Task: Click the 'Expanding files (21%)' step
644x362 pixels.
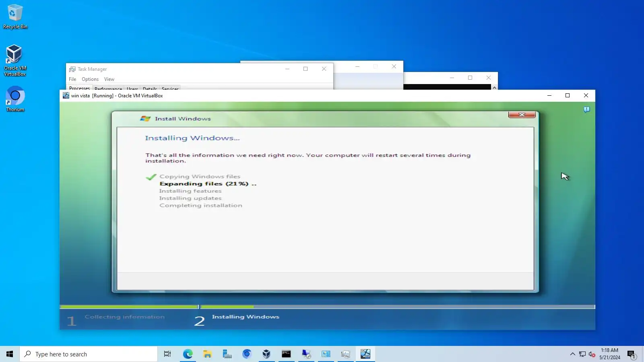Action: 208,184
